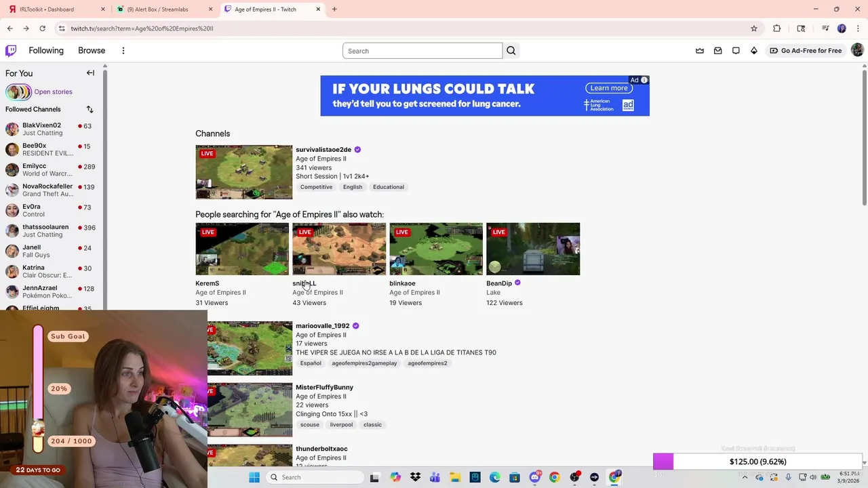
Task: Open survivalistaoe2de channel name link
Action: [323, 150]
